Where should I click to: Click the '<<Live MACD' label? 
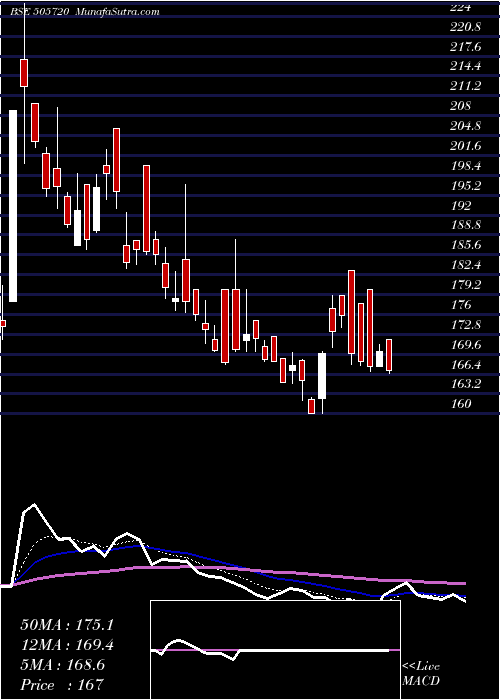coord(421,674)
